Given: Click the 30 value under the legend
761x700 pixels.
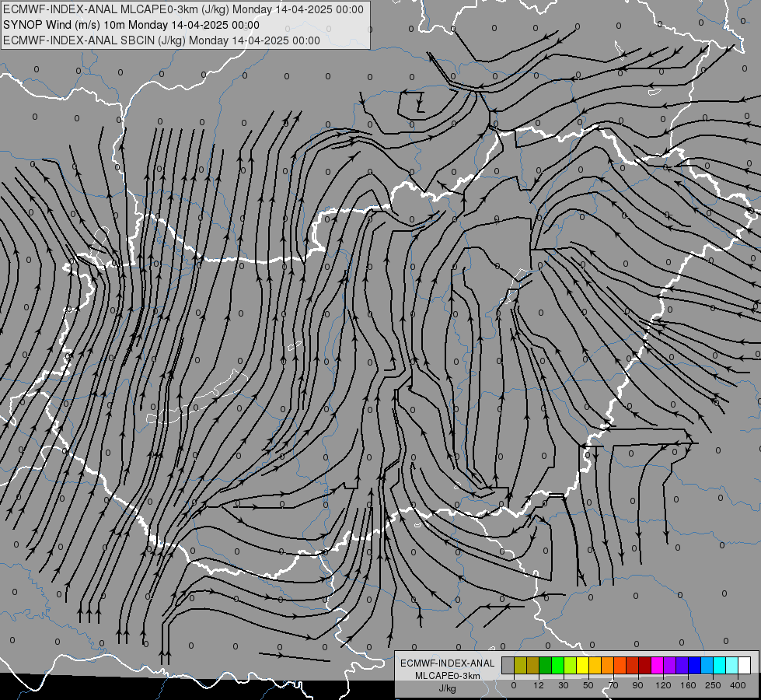Looking at the screenshot, I should (x=564, y=686).
